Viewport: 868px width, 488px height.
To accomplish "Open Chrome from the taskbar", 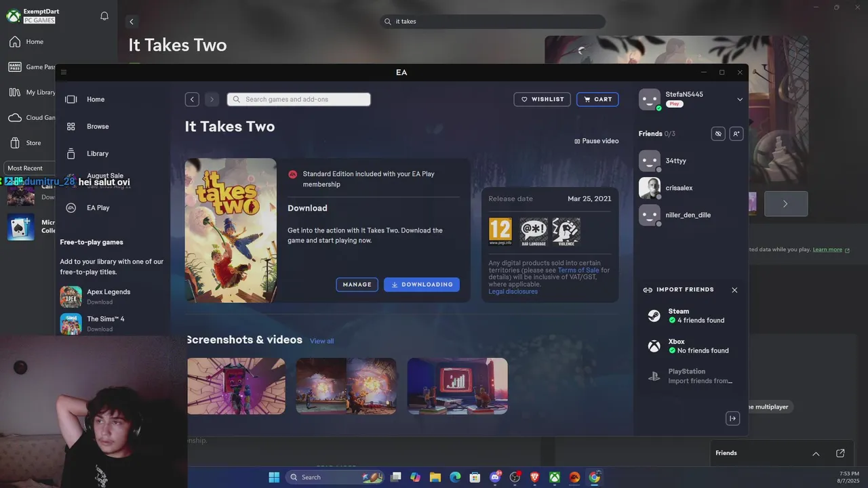I will coord(595,477).
